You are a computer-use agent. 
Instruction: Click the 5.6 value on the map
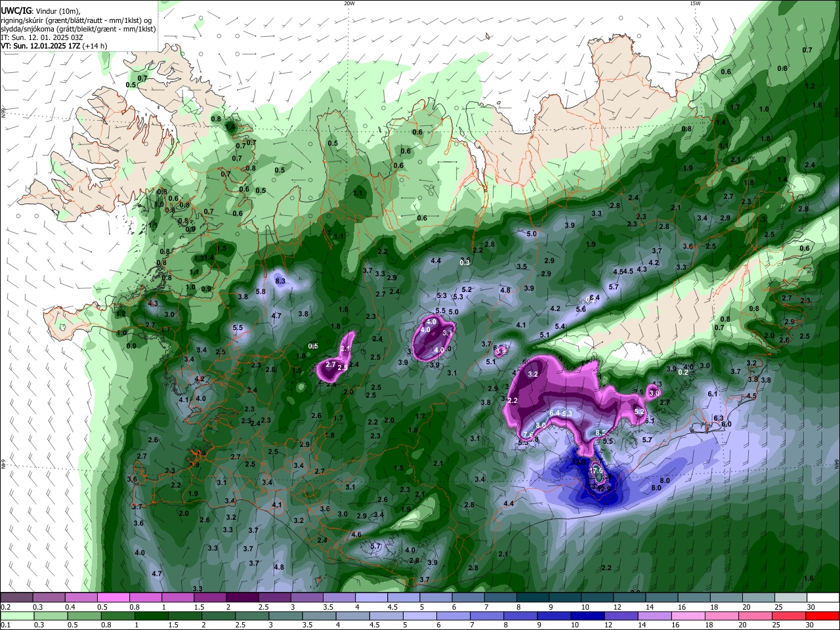coord(581,309)
